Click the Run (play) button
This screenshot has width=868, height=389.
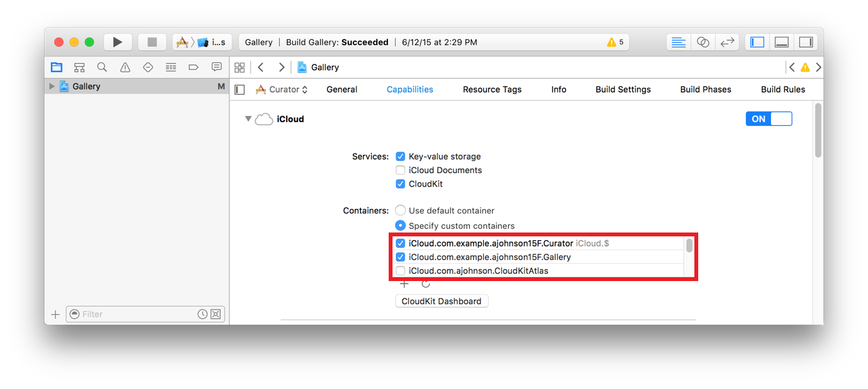pyautogui.click(x=117, y=42)
